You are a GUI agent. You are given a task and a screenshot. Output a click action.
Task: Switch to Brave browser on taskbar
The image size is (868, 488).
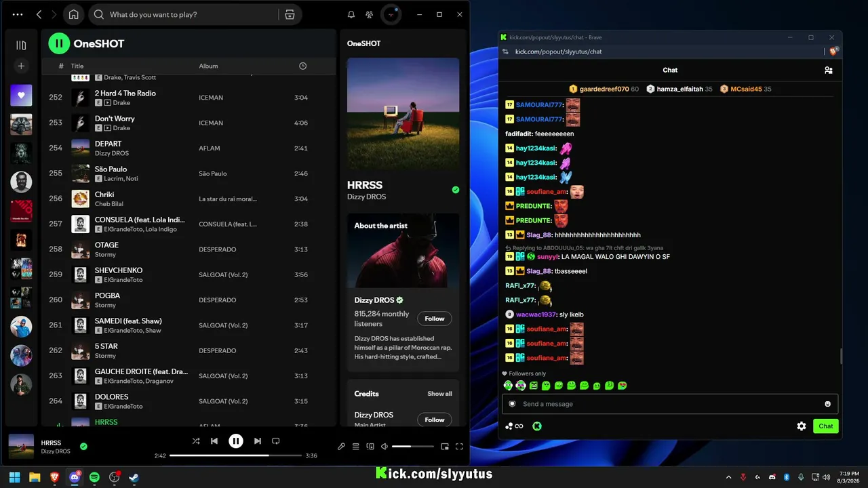pos(54,477)
